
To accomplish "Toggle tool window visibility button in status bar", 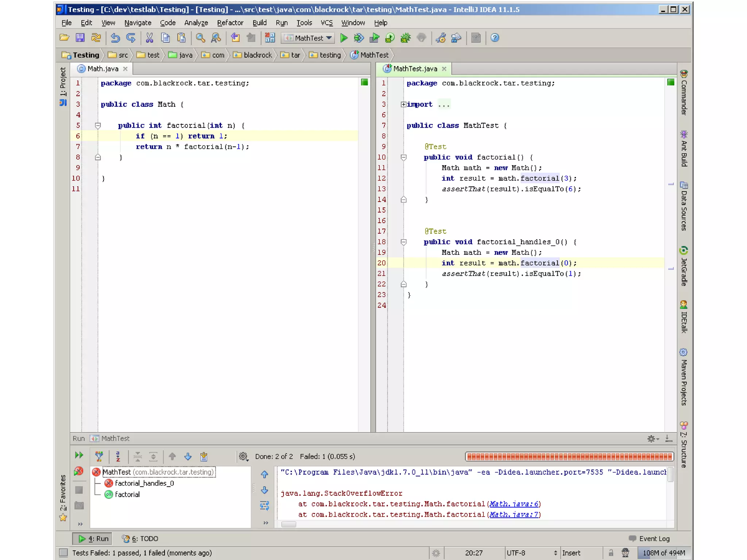I will (x=63, y=553).
